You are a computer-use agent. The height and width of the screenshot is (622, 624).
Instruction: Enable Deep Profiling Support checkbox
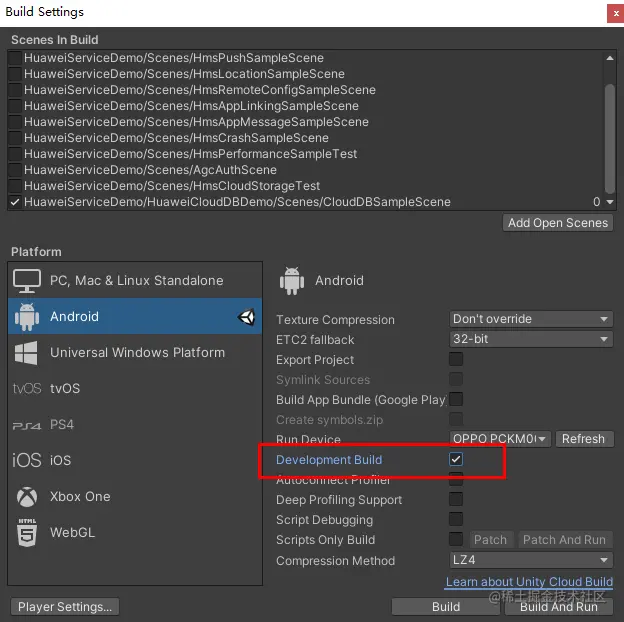(x=456, y=499)
